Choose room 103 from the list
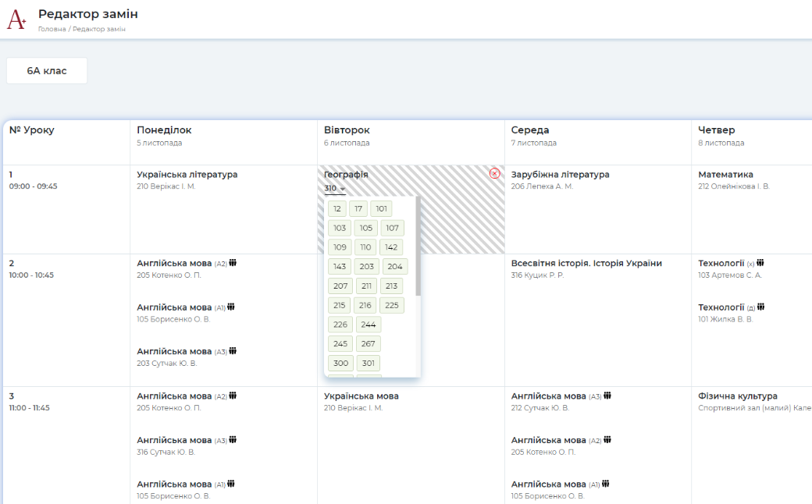The height and width of the screenshot is (504, 812). (340, 228)
